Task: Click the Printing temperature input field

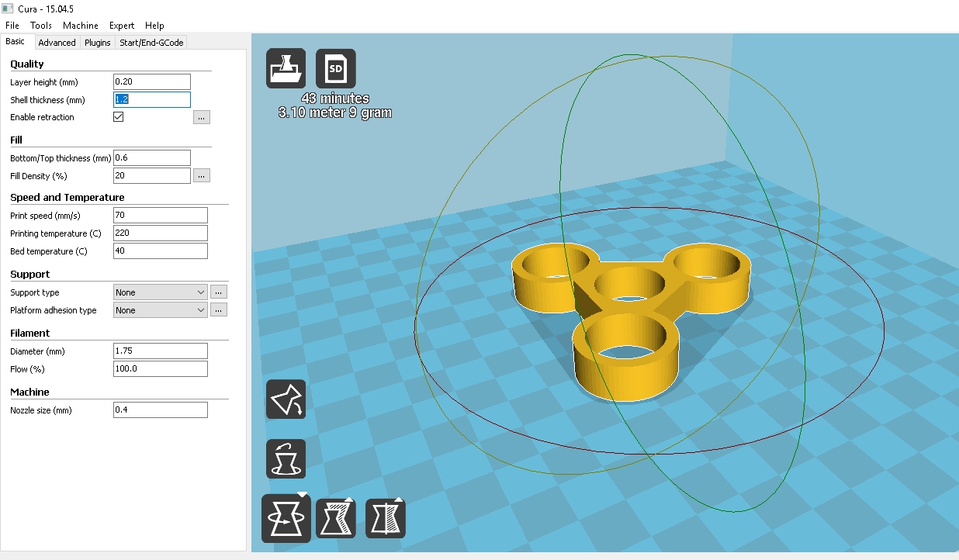Action: [x=161, y=233]
